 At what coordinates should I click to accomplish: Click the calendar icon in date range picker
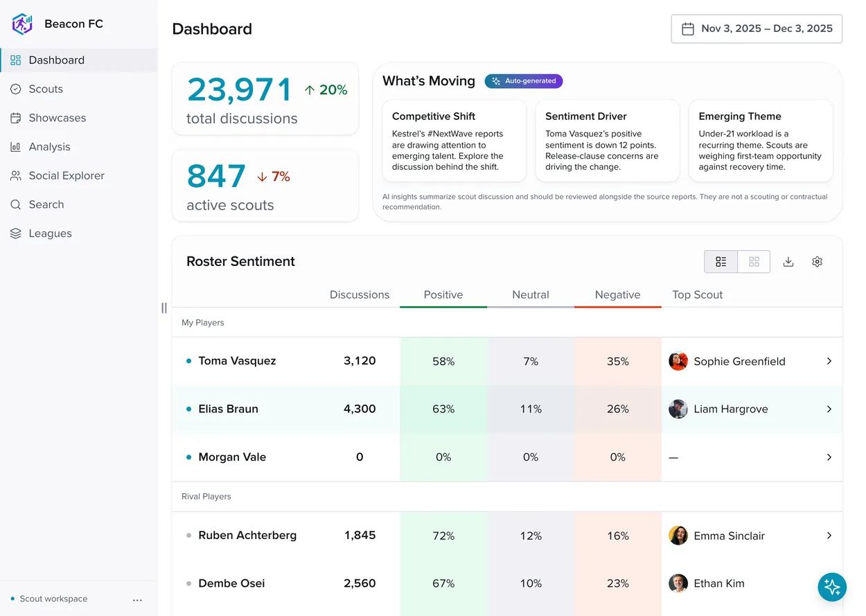(688, 29)
